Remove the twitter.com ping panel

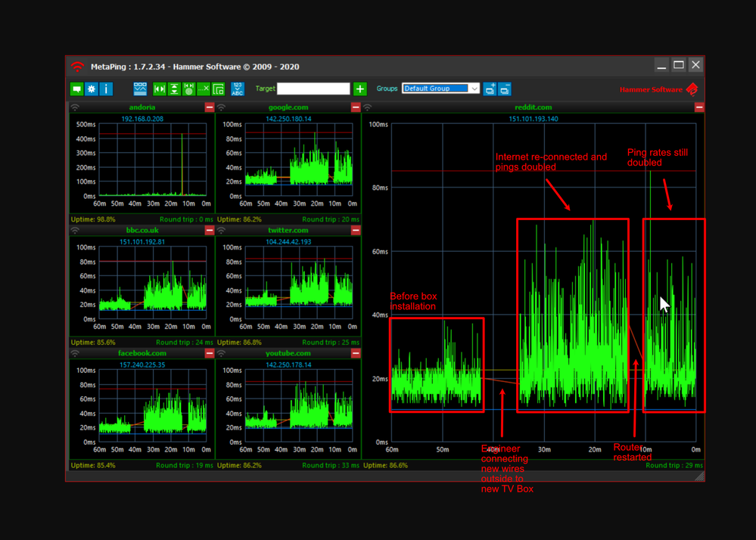(x=356, y=230)
